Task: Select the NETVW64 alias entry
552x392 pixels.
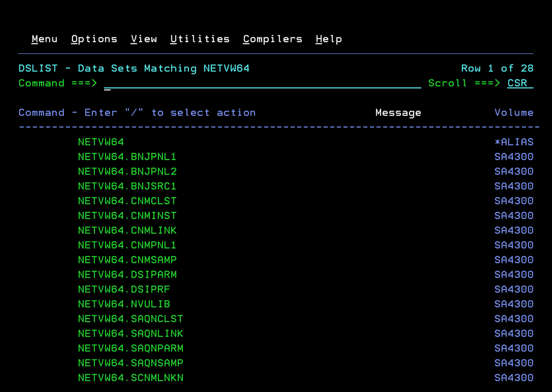Action: click(101, 142)
